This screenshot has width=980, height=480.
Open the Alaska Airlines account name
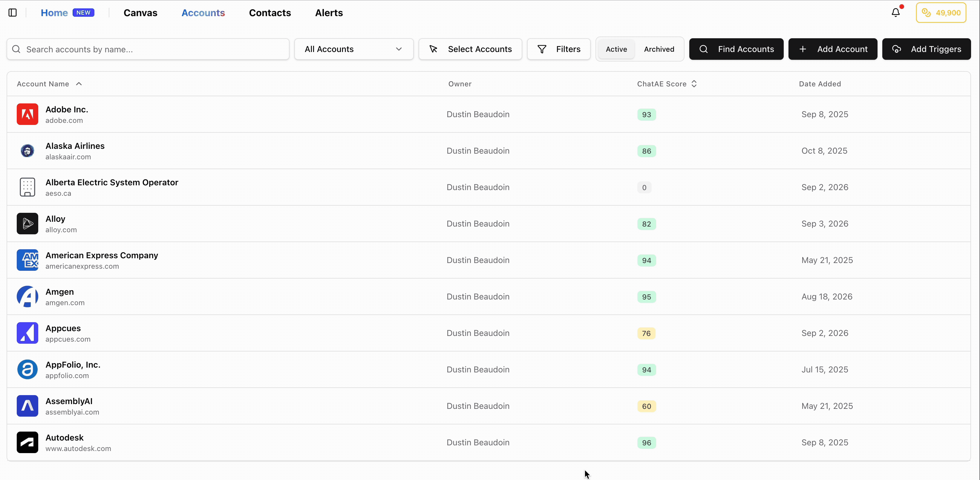click(x=75, y=146)
